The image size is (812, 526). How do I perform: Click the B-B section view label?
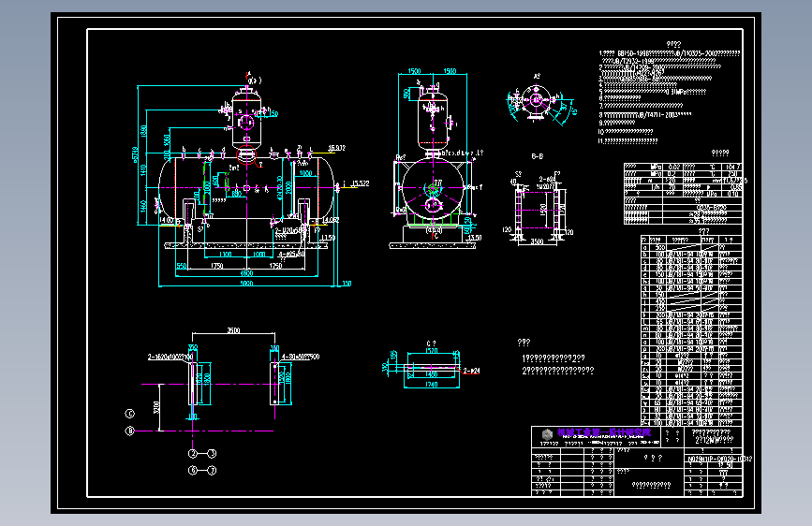[x=537, y=155]
